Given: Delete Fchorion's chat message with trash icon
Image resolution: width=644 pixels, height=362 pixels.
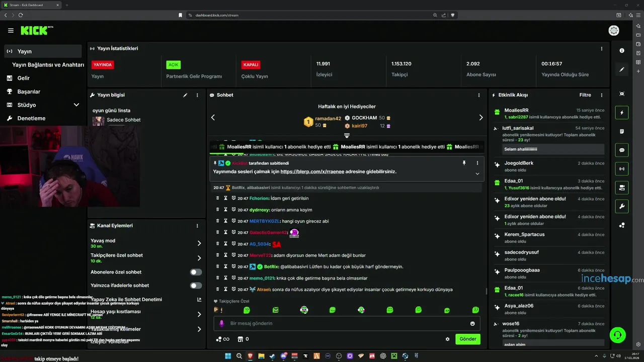Looking at the screenshot, I should click(x=218, y=198).
